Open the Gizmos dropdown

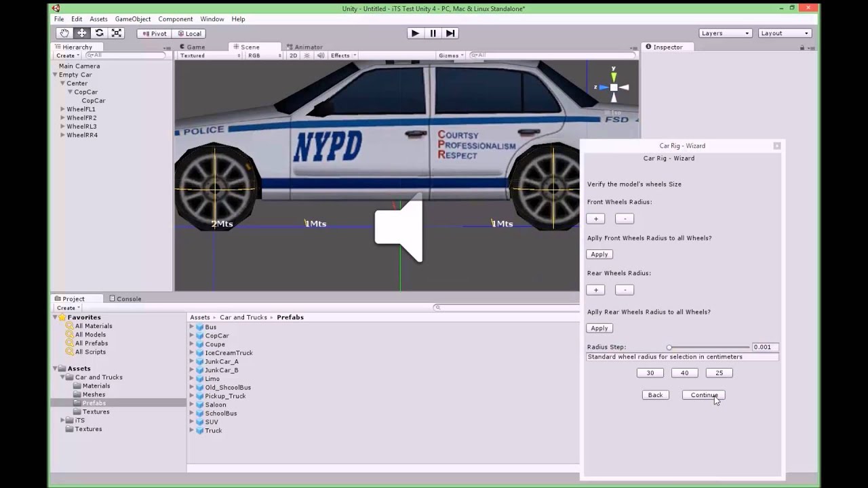click(451, 56)
